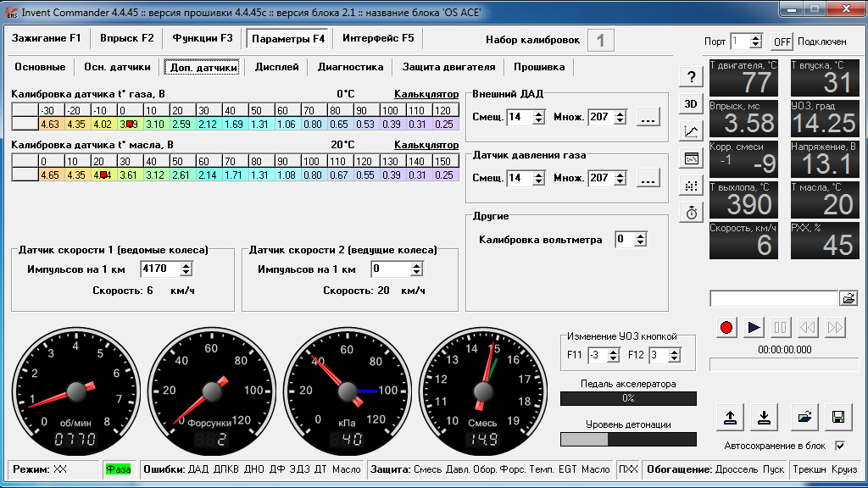Play the recorded log

coord(754,328)
